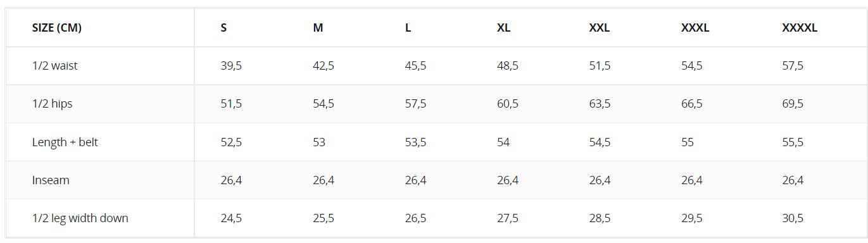Click the 53 length value for M
This screenshot has width=868, height=243.
pos(319,142)
